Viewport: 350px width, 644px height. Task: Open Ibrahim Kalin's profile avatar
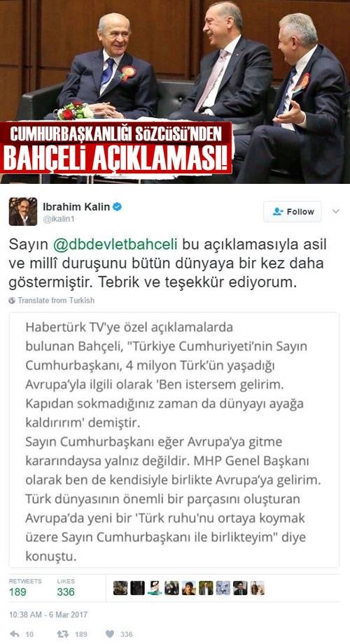click(x=23, y=211)
